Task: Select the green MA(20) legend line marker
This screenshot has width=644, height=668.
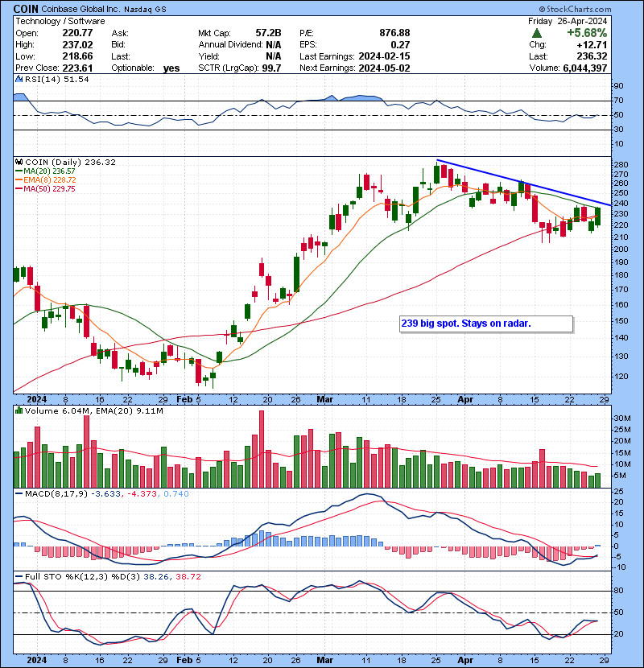Action: [x=19, y=171]
